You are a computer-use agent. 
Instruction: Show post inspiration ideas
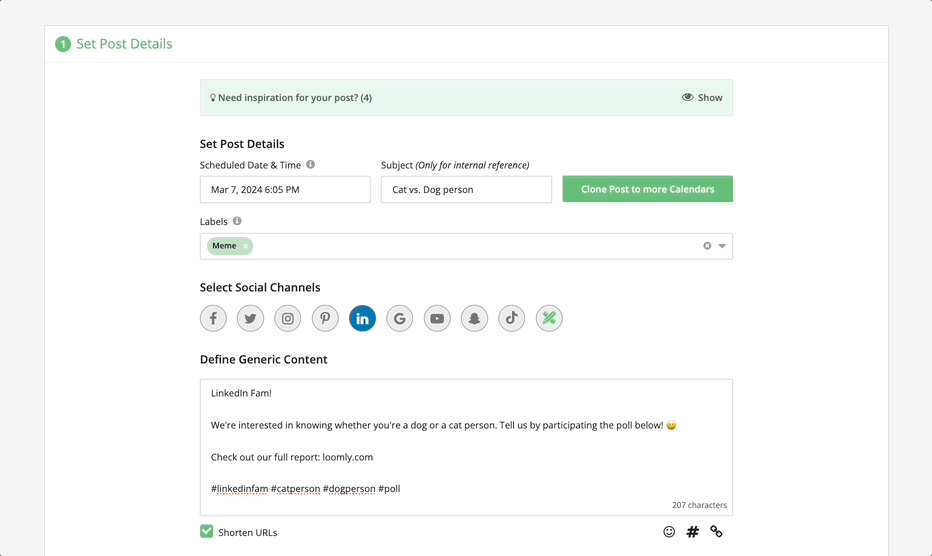click(702, 98)
